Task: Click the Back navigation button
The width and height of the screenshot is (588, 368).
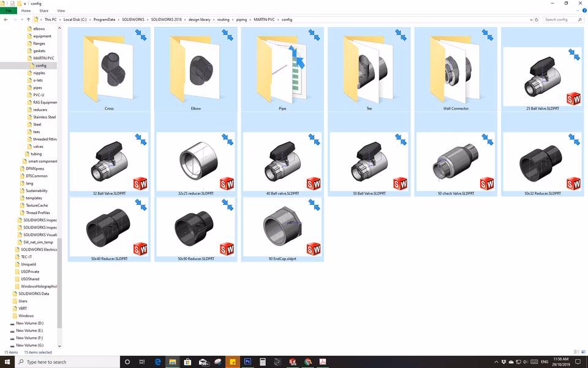Action: [x=5, y=19]
